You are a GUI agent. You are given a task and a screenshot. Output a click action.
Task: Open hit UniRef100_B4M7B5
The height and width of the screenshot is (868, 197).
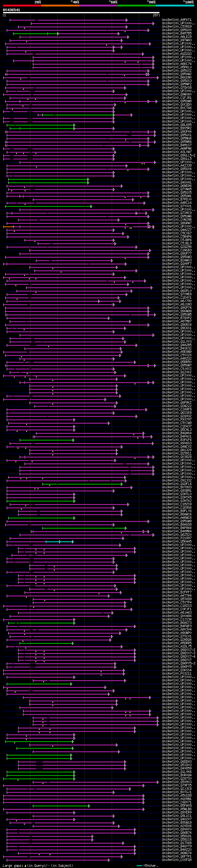click(177, 33)
